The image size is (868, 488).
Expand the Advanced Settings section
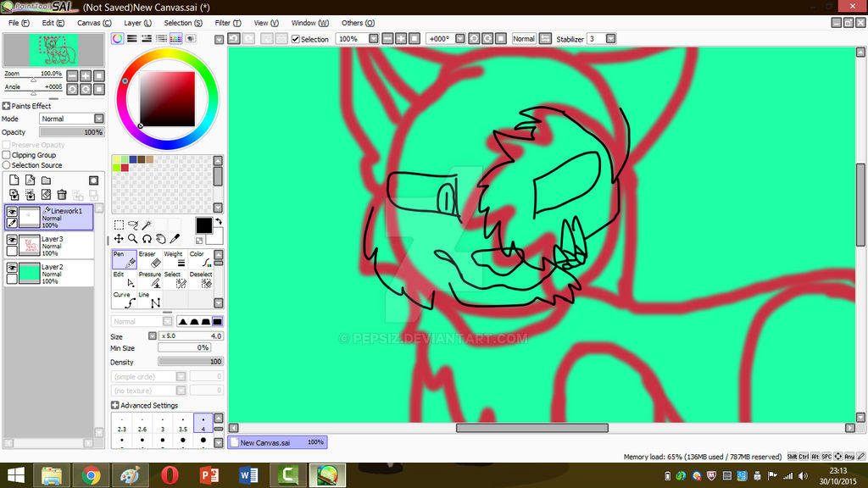click(117, 405)
